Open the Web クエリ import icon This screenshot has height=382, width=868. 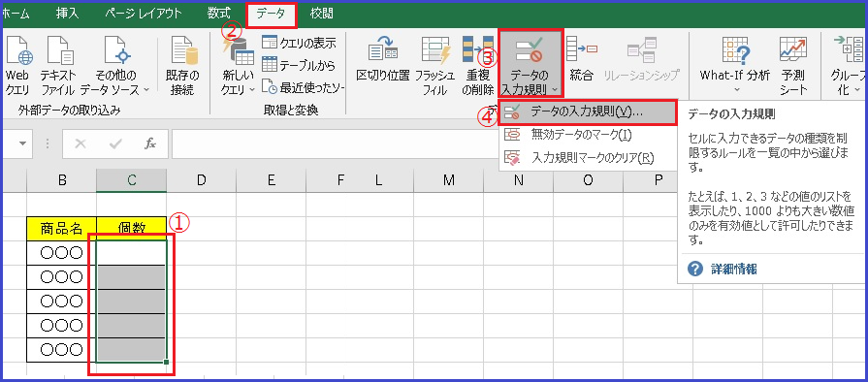click(x=17, y=65)
